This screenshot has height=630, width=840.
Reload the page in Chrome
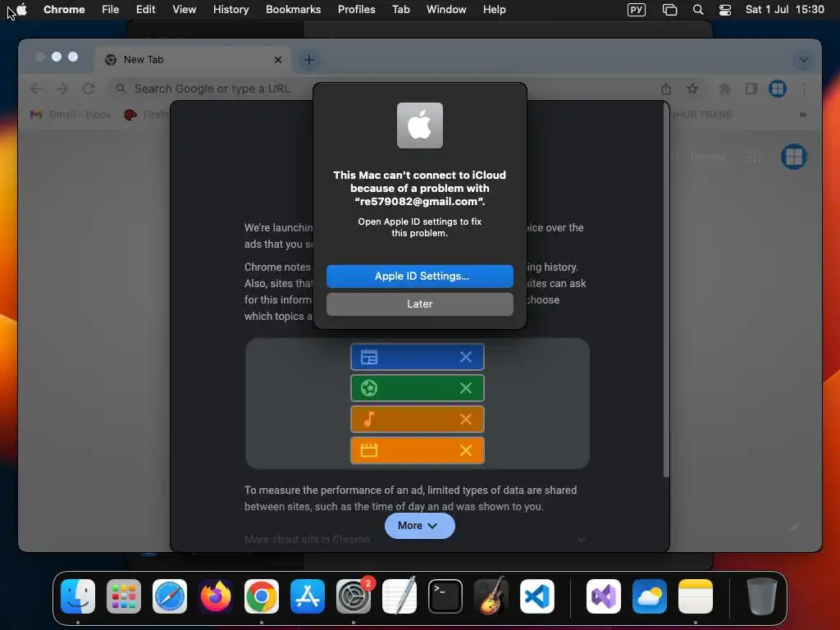point(89,89)
